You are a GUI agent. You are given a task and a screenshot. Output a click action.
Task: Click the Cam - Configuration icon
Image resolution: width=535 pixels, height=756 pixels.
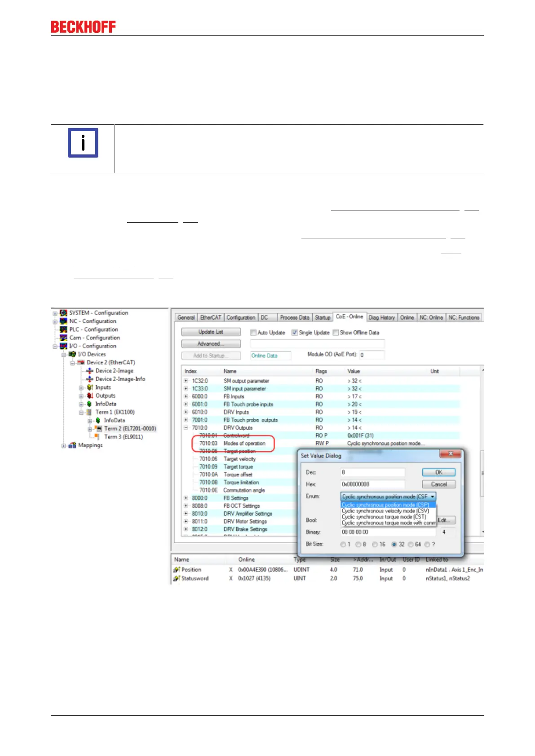pyautogui.click(x=63, y=338)
